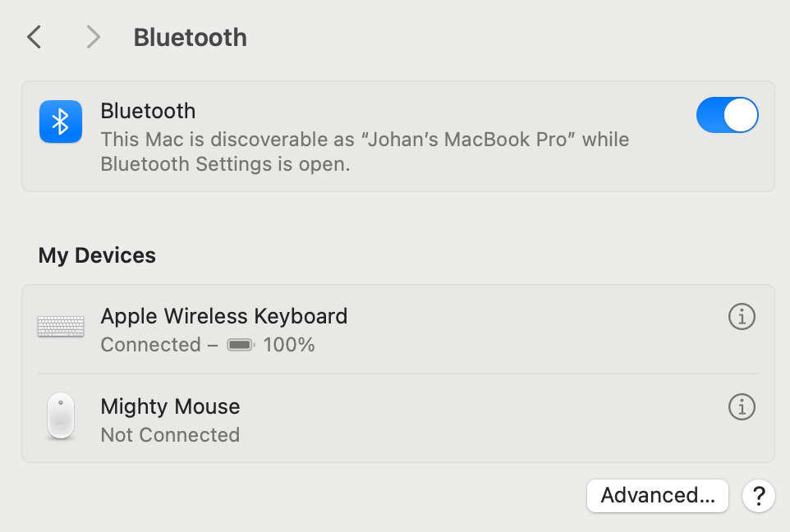Click the Mighty Mouse device icon
Viewport: 790px width, 532px height.
[x=60, y=415]
